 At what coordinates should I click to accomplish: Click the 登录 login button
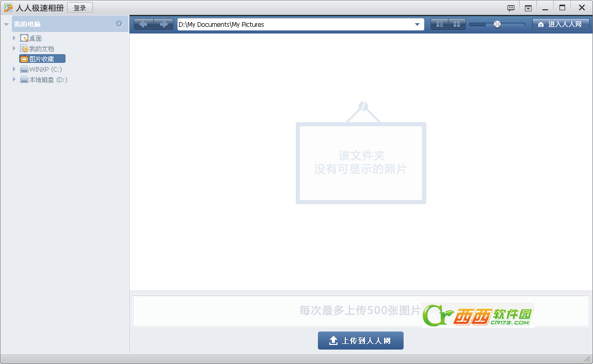80,8
